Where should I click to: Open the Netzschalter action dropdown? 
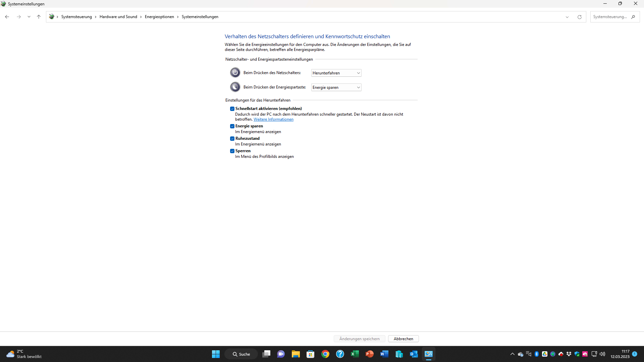[336, 73]
